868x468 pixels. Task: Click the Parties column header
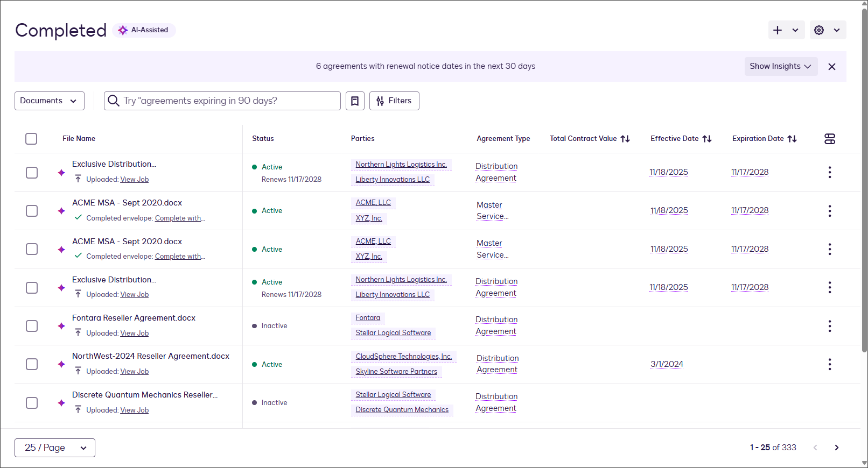pyautogui.click(x=363, y=139)
